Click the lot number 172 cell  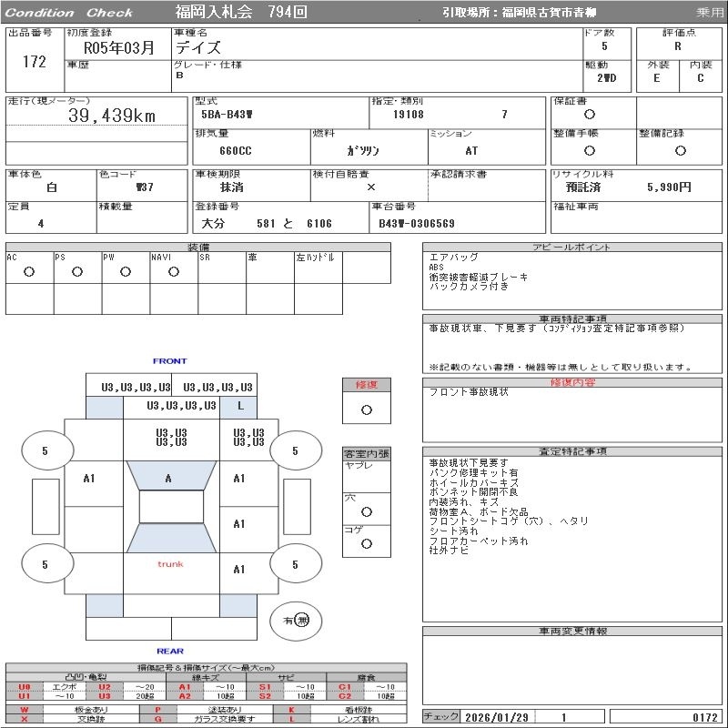[x=35, y=62]
